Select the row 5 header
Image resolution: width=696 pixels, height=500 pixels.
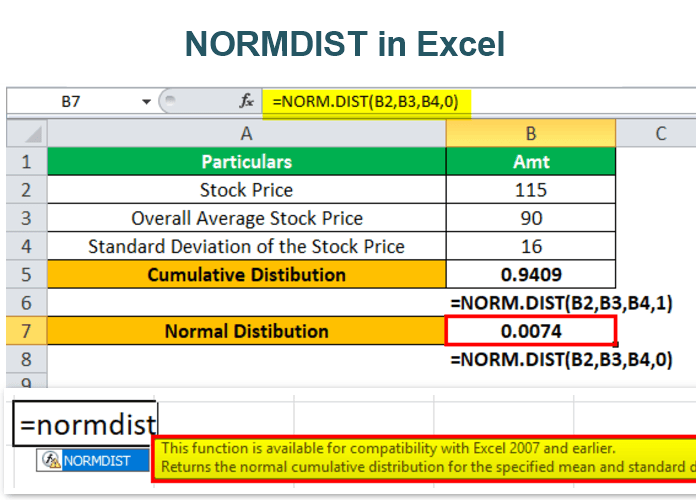25,274
